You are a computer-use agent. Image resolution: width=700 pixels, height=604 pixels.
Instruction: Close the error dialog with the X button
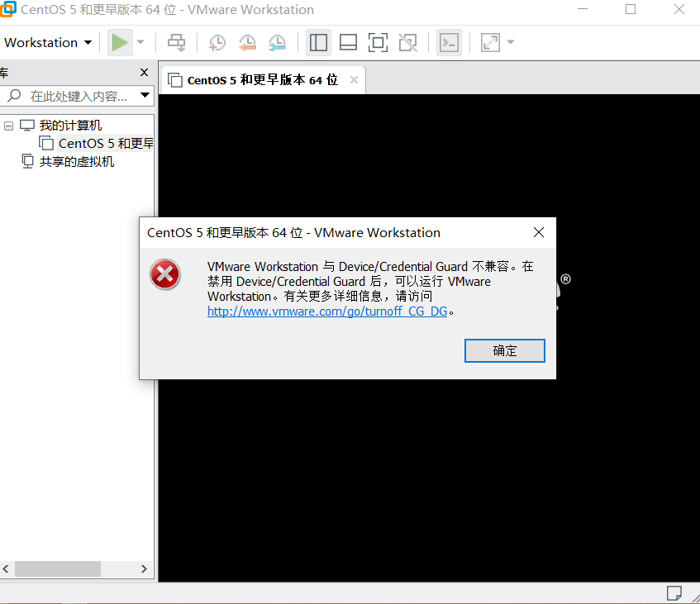click(x=539, y=232)
